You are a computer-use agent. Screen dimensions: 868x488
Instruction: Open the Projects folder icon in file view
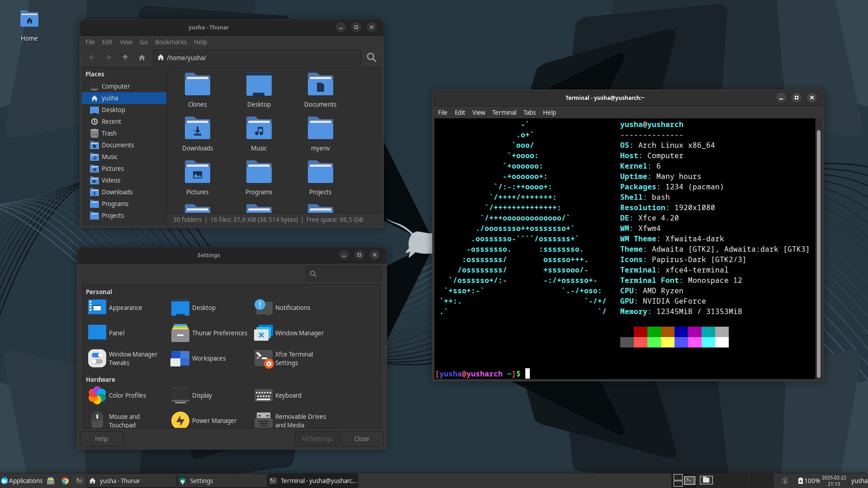(x=321, y=178)
